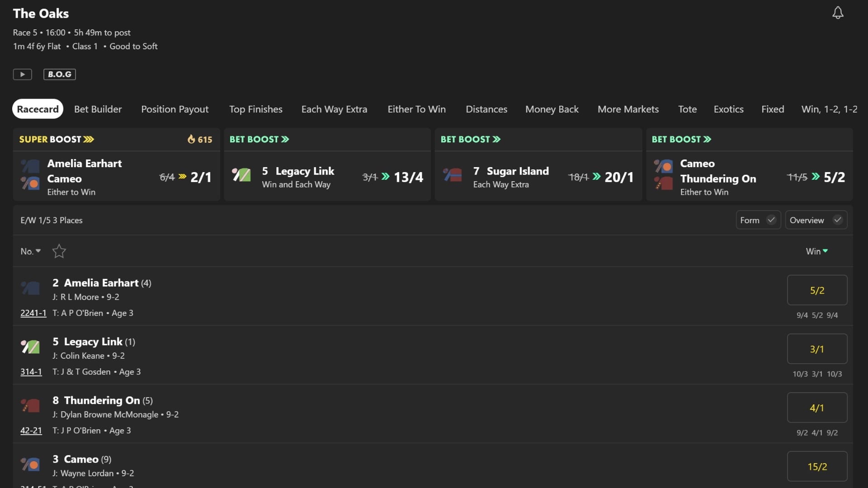This screenshot has height=488, width=868.
Task: Click the Cameo (9) horse name
Action: coord(82,459)
